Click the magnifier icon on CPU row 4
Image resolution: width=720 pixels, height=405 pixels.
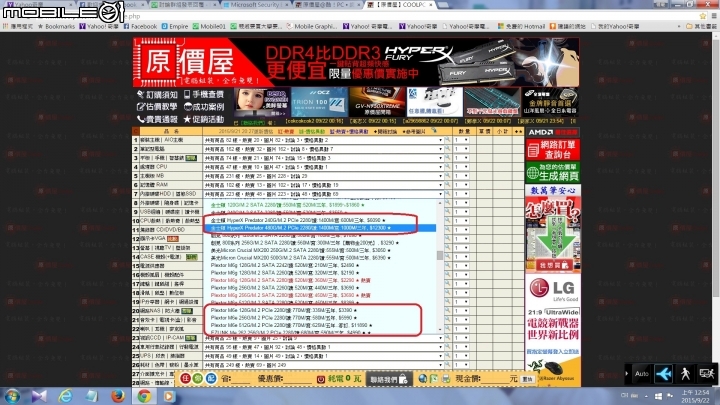point(447,167)
